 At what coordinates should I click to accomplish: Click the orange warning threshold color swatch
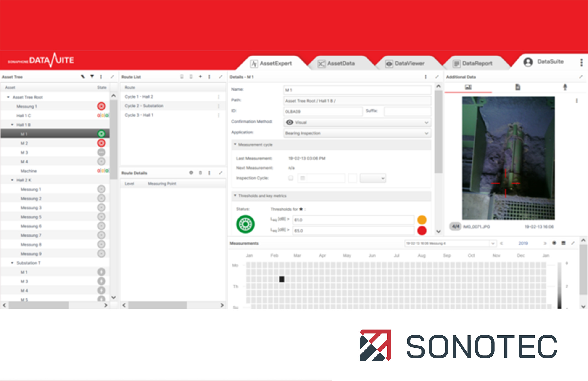[x=422, y=220]
